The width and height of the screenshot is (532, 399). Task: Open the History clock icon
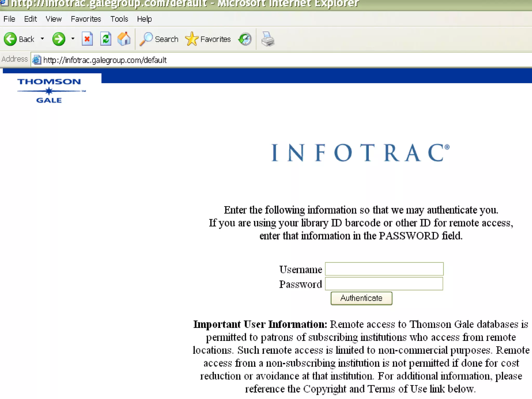click(x=245, y=39)
